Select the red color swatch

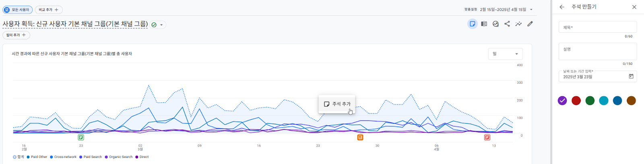click(576, 101)
